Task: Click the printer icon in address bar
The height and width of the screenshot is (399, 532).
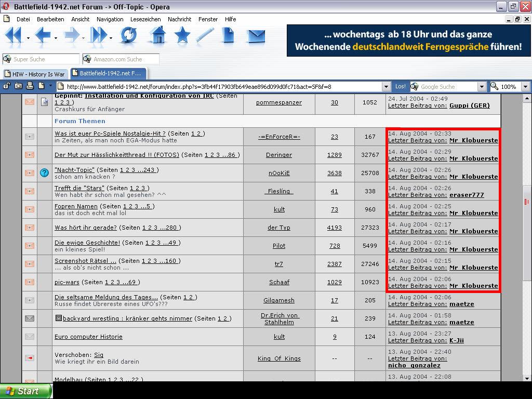Action: 30,86
